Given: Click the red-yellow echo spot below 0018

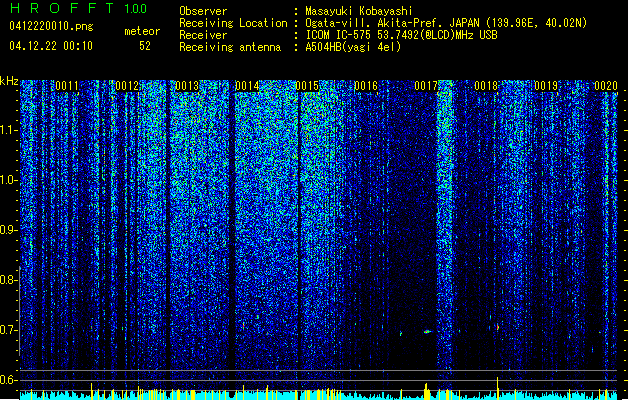Looking at the screenshot, I should 497,328.
